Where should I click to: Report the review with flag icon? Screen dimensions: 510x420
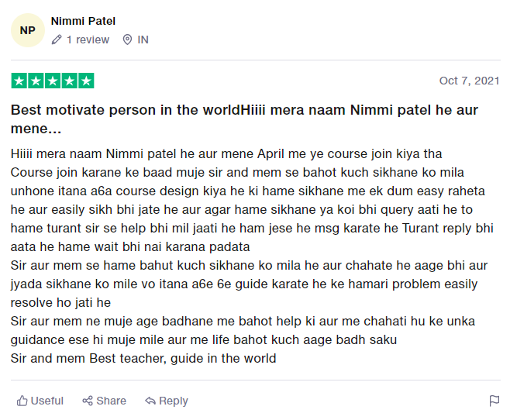point(494,401)
